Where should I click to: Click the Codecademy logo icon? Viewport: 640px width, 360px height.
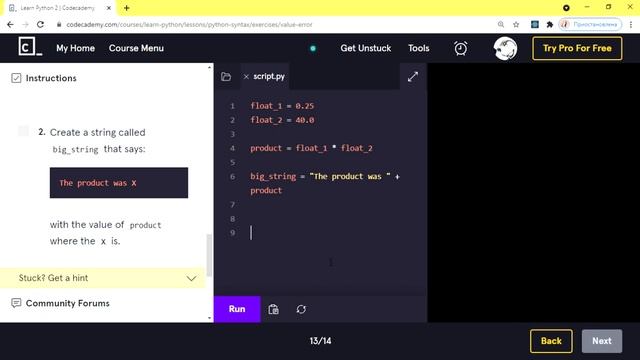(x=30, y=47)
